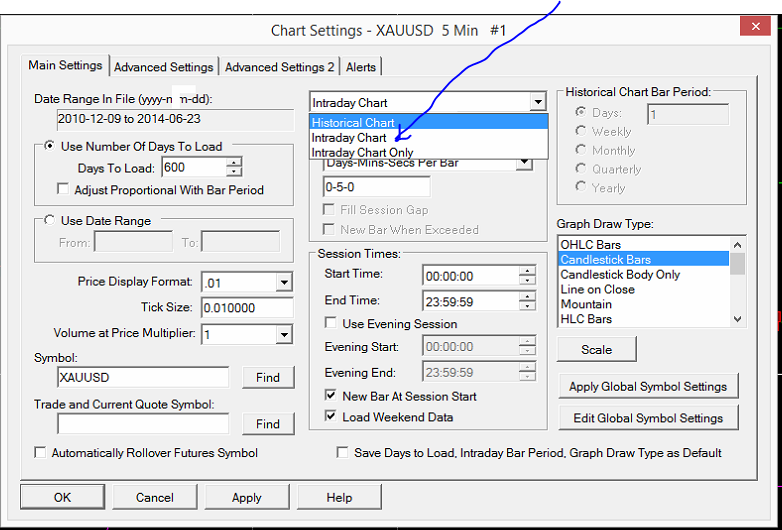Select Line on Close draw type

tap(643, 289)
